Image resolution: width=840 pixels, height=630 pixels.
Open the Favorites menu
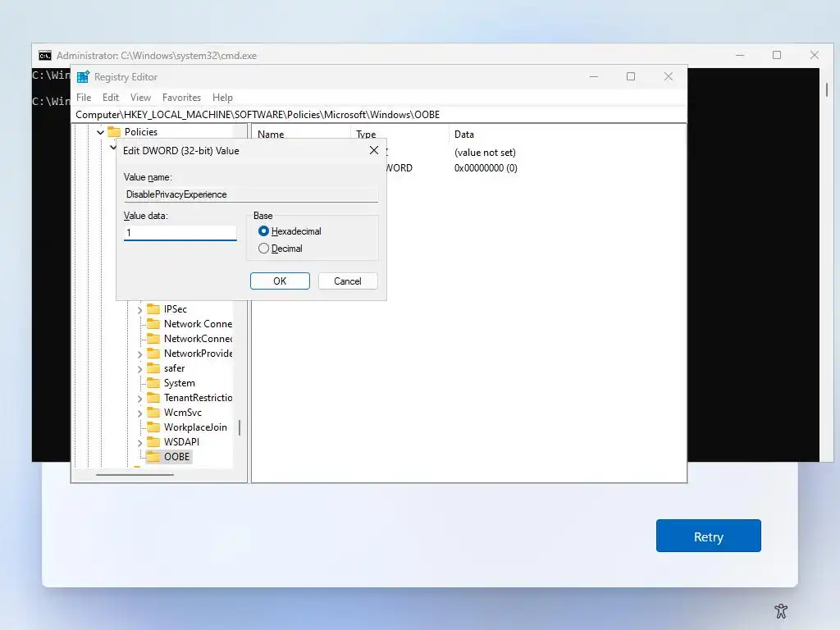point(181,98)
